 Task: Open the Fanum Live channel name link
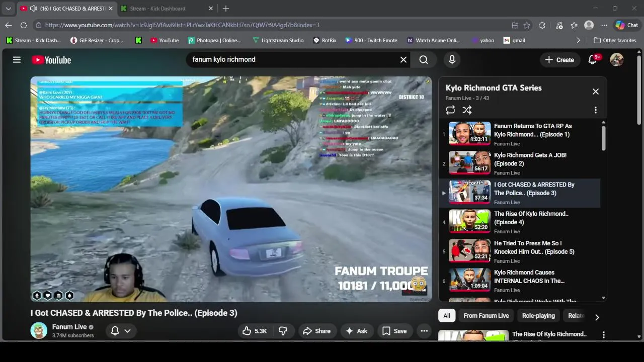pyautogui.click(x=69, y=327)
